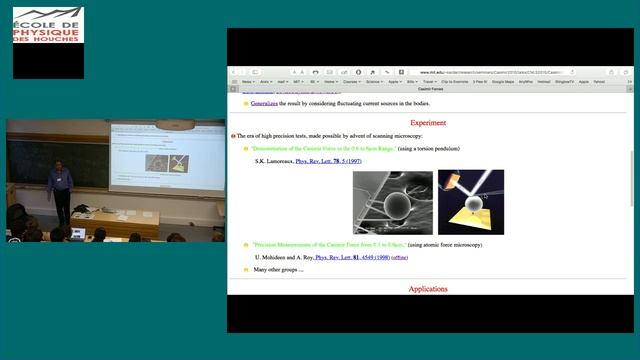
Task: Click the Experiment section heading
Action: 428,123
